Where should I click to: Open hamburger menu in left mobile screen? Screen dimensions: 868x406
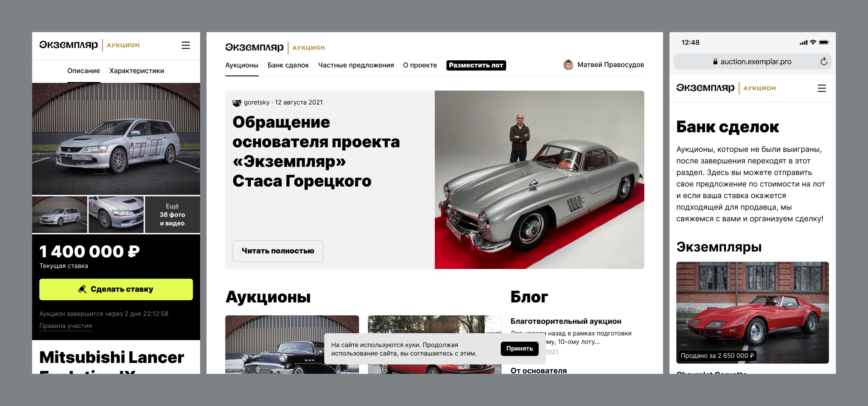tap(186, 45)
